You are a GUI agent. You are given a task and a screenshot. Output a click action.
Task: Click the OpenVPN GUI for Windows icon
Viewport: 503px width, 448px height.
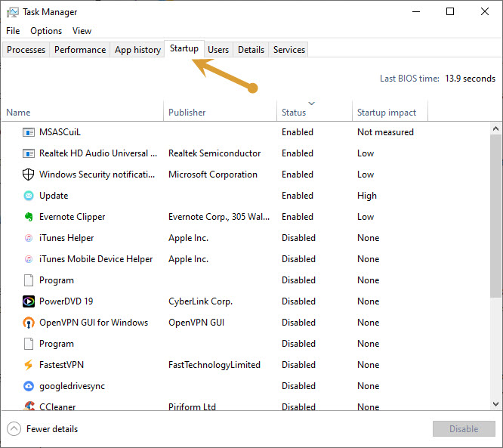pyautogui.click(x=29, y=323)
